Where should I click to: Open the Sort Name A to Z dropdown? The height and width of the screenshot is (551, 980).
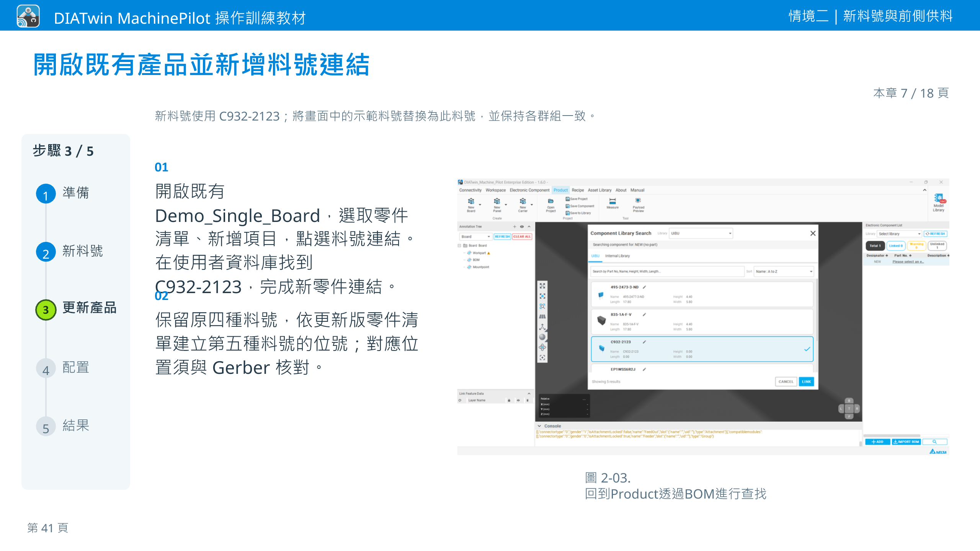click(784, 272)
